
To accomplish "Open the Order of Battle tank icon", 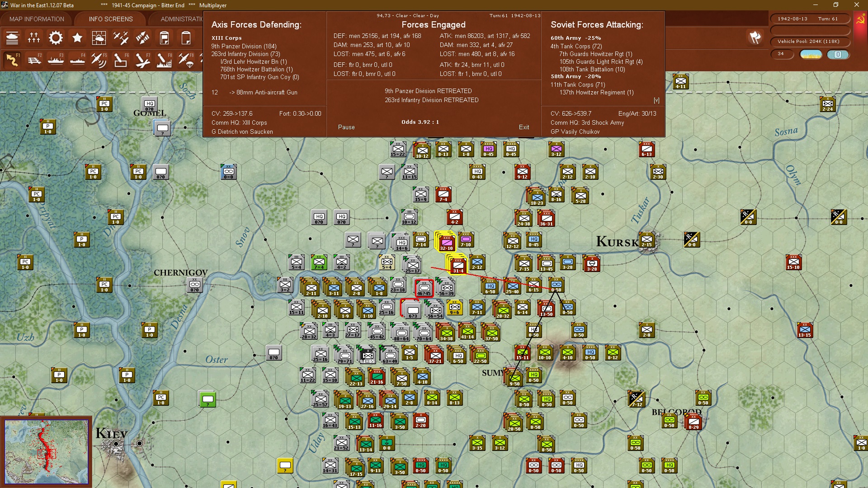I will [12, 38].
